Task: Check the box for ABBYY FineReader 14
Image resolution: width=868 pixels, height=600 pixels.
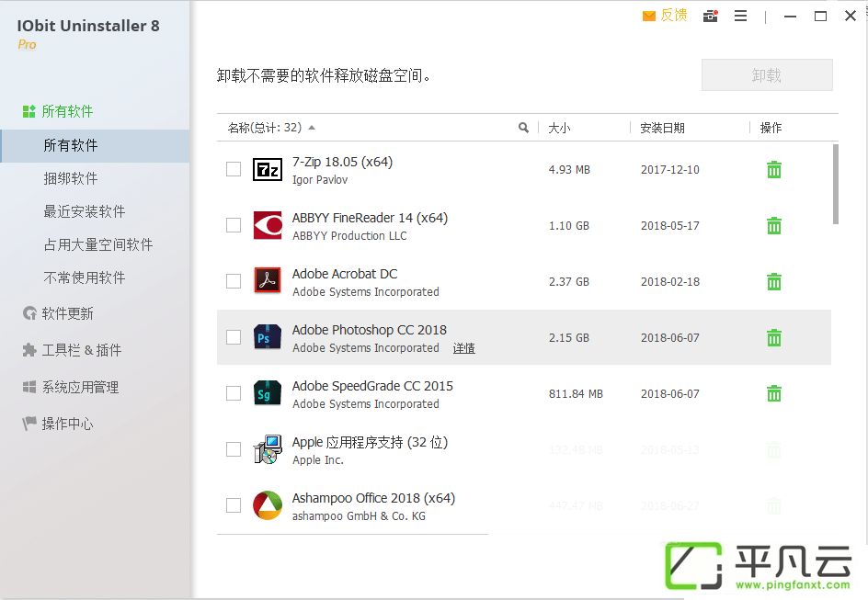Action: point(234,225)
